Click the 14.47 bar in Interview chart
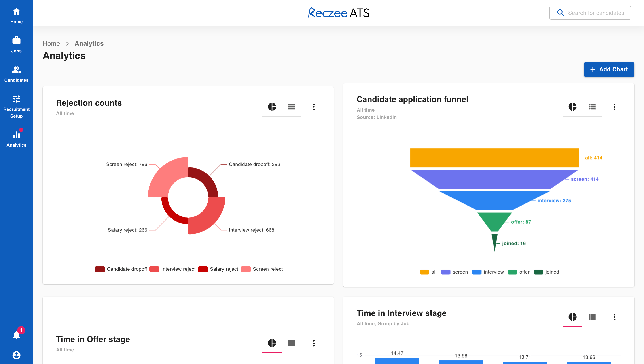Image resolution: width=644 pixels, height=364 pixels. [x=397, y=361]
